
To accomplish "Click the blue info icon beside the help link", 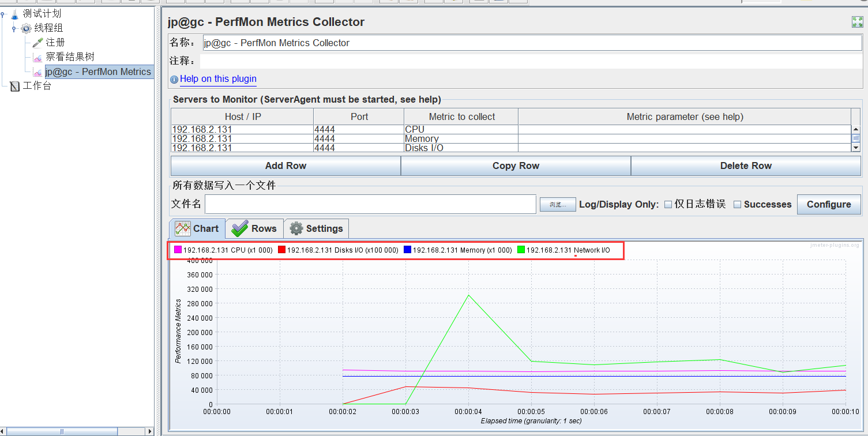I will click(x=174, y=80).
